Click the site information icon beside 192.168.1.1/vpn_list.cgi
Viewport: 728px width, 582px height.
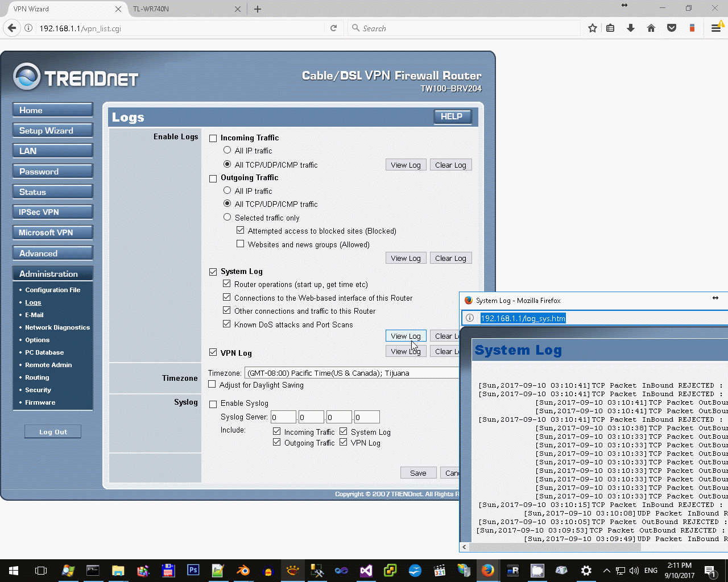[x=28, y=28]
